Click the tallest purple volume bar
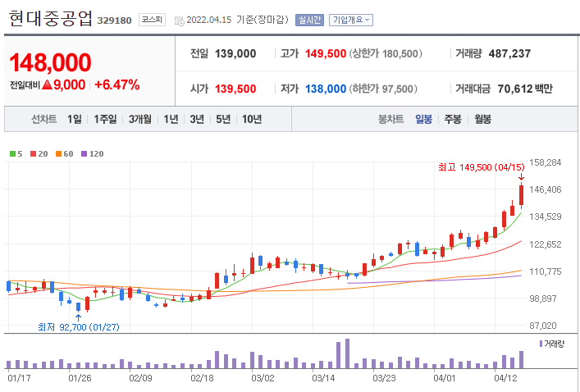This screenshot has width=580, height=392. click(x=347, y=353)
